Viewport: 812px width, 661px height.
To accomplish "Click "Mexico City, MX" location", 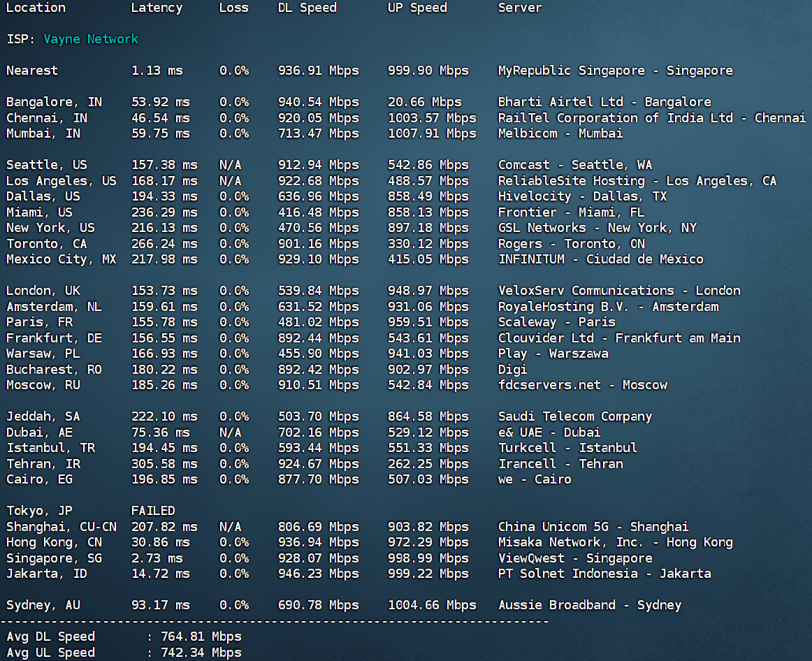I will coord(61,259).
